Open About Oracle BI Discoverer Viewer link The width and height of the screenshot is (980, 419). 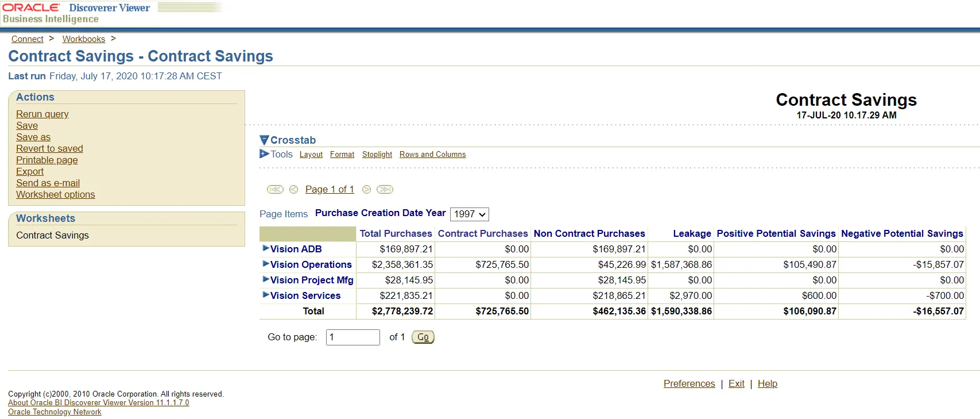click(99, 403)
